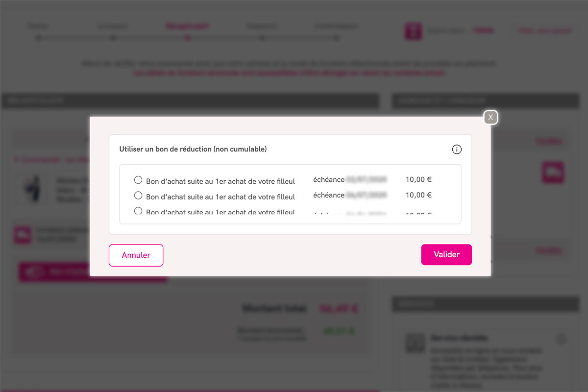Go to the Récapitulatif checkout step
588x392 pixels.
coord(187,26)
